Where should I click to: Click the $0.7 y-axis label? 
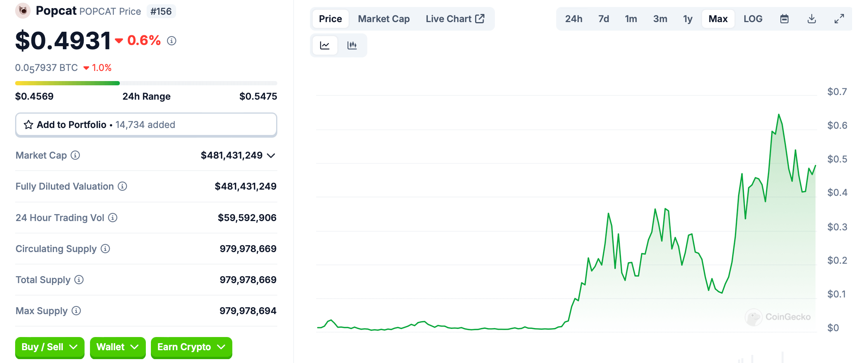coord(837,92)
